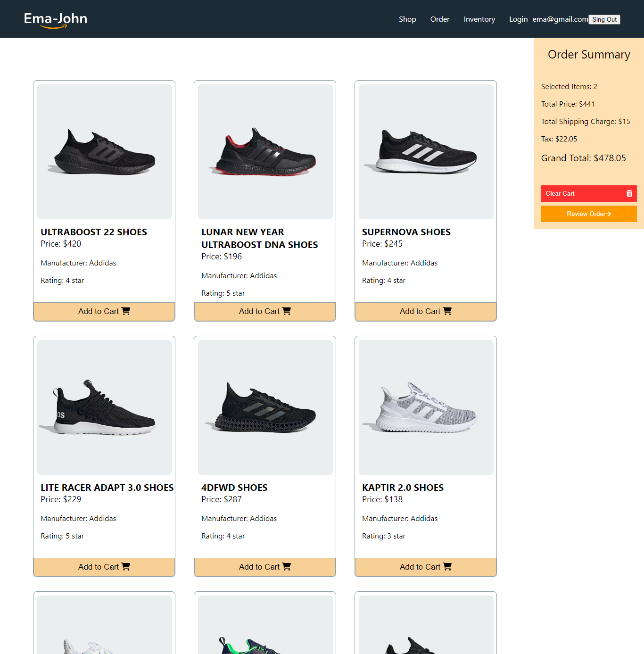This screenshot has height=654, width=644.
Task: Add 4DFWD Shoes to cart
Action: point(265,567)
